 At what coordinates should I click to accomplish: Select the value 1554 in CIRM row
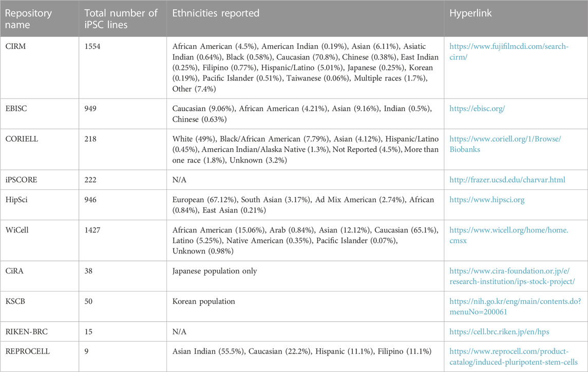[92, 47]
